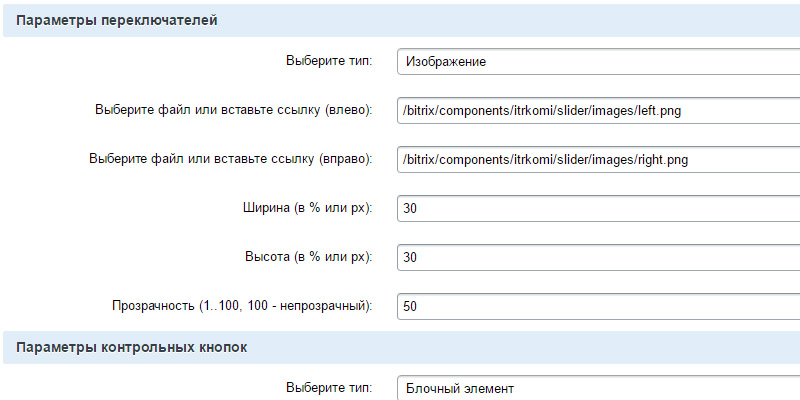Screen dimensions: 800x400
Task: Click the right.png filename text in path
Action: pyautogui.click(x=661, y=160)
